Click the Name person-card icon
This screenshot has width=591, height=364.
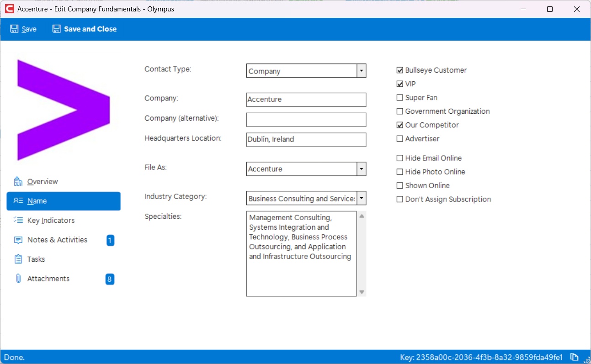click(x=18, y=201)
